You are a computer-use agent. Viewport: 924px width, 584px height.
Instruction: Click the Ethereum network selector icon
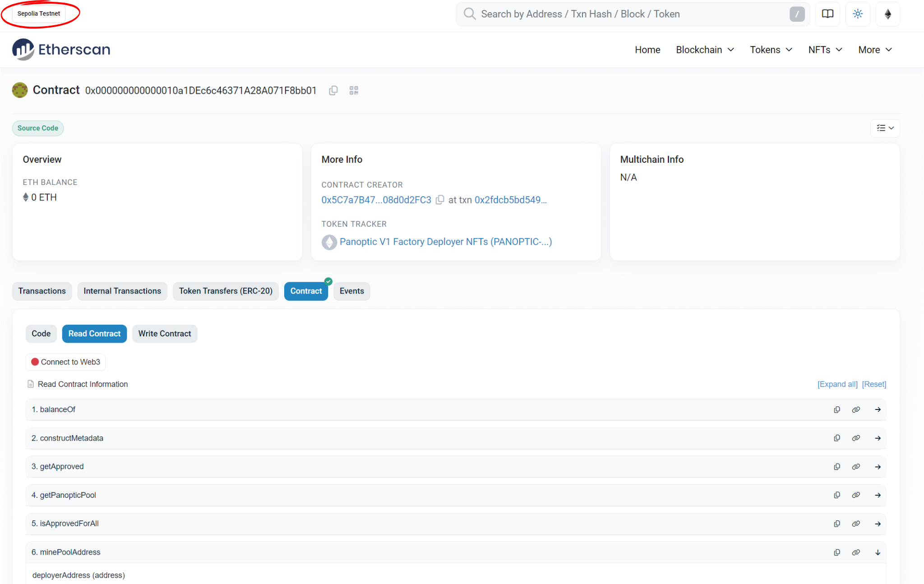pyautogui.click(x=887, y=14)
